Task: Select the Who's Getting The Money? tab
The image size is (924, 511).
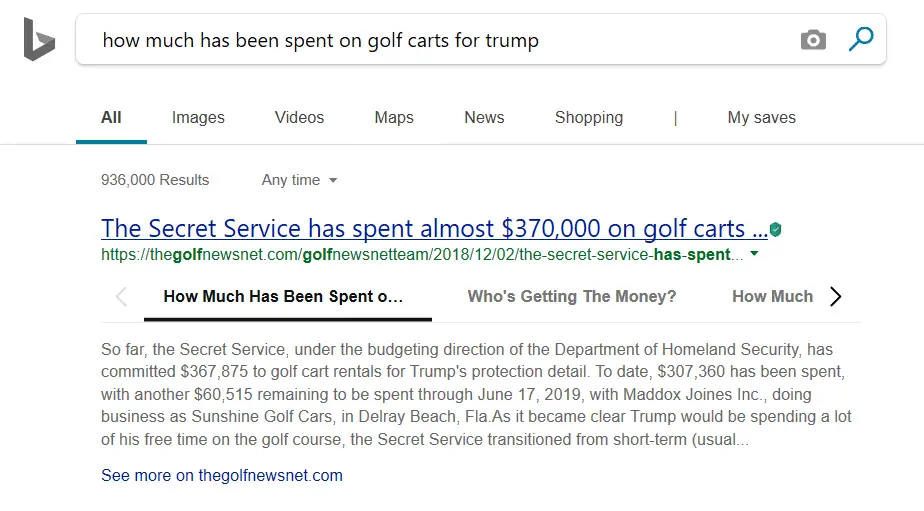Action: pyautogui.click(x=572, y=296)
